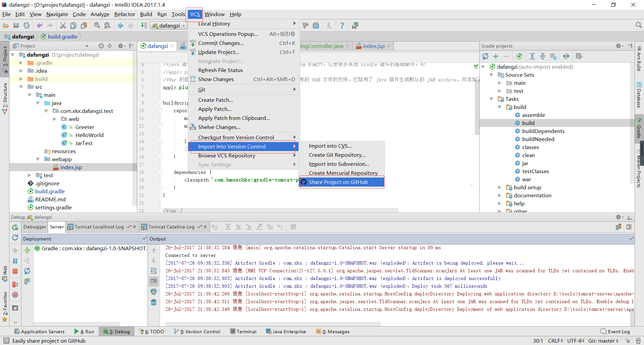Screen dimensions: 644x345
Task: Click the Find magnifier icon
Action: click(97, 25)
